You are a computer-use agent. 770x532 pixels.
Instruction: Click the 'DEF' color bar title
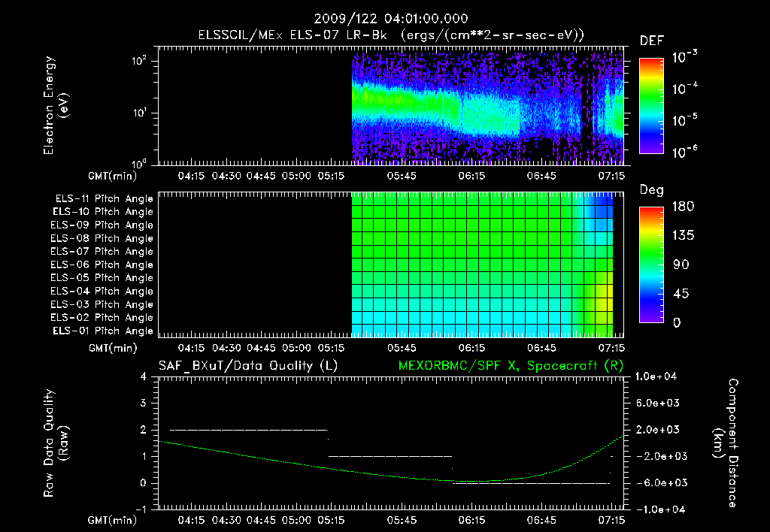(651, 41)
